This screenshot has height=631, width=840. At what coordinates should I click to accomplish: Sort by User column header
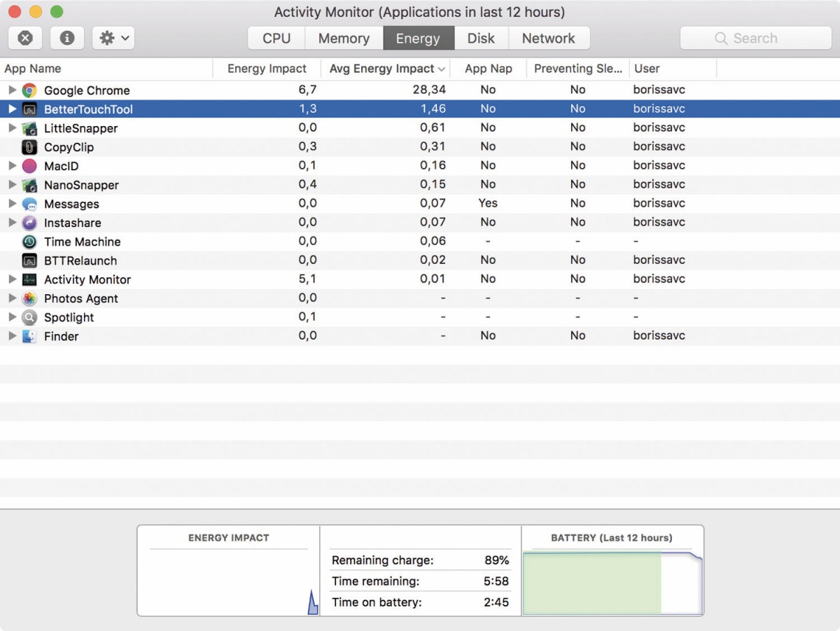pyautogui.click(x=673, y=69)
